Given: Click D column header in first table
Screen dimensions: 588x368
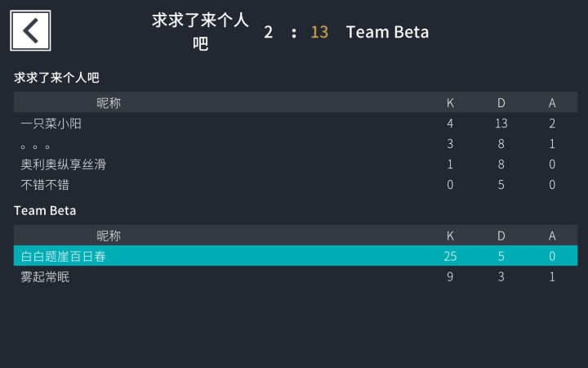Looking at the screenshot, I should [x=501, y=103].
